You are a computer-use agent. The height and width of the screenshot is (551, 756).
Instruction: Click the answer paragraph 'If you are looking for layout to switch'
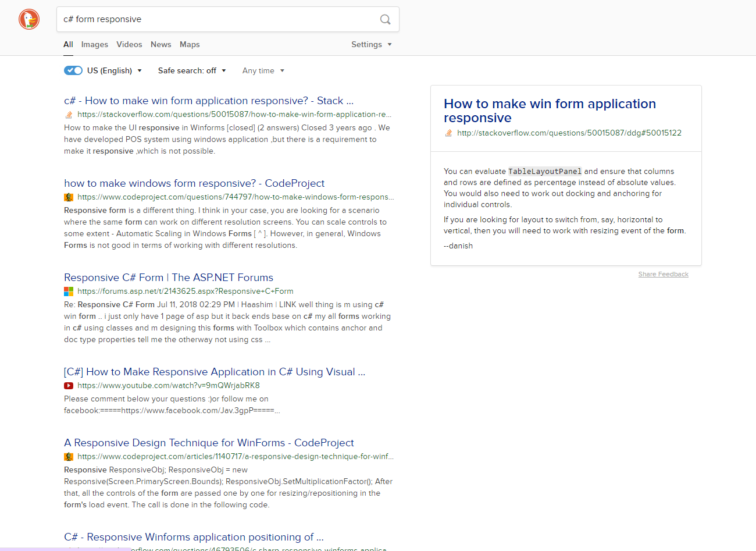[565, 225]
